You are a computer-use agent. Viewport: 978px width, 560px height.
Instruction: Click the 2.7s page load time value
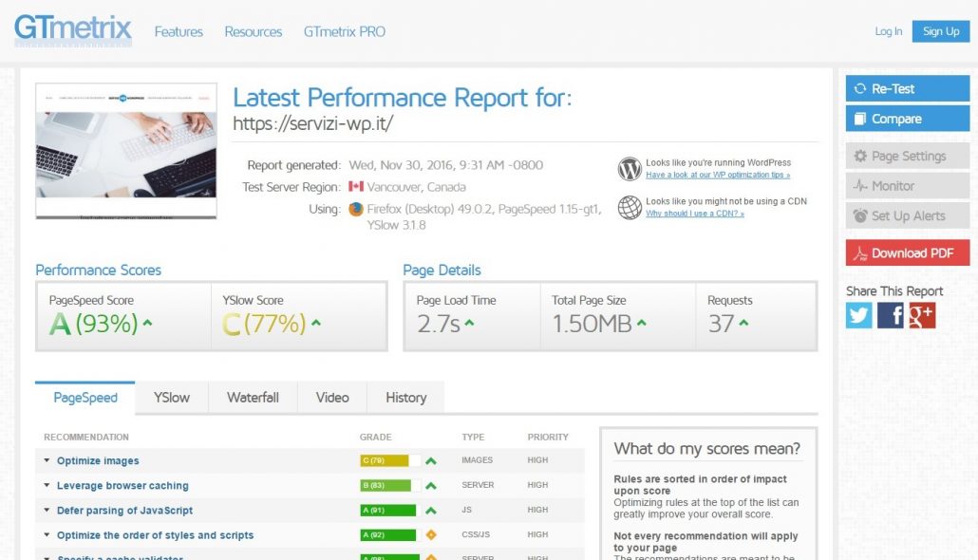pyautogui.click(x=439, y=324)
